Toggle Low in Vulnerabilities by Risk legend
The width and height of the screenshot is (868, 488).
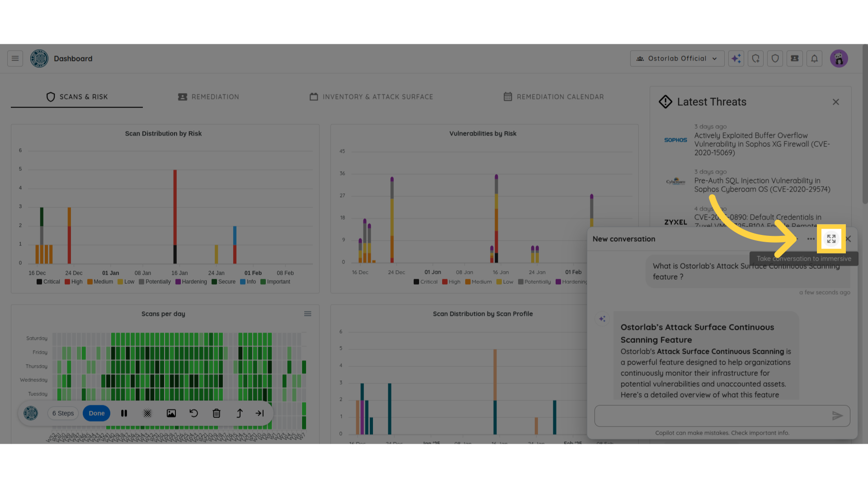505,282
